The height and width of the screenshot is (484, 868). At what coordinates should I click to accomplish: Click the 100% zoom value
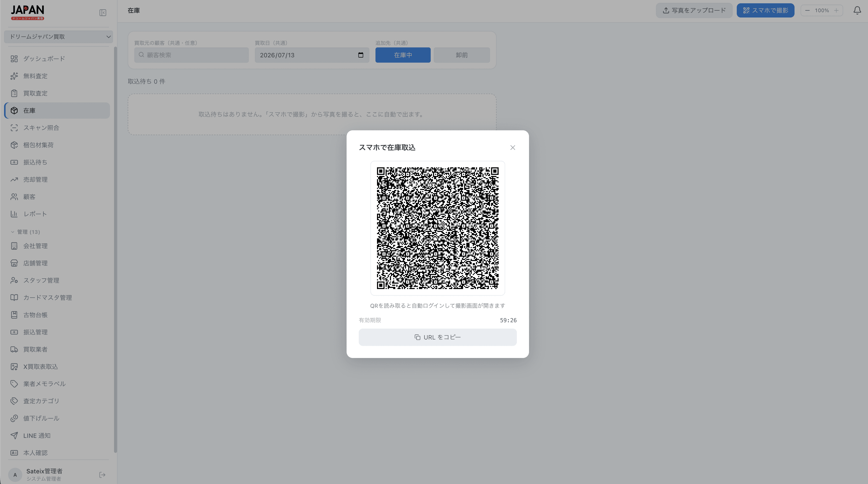822,10
